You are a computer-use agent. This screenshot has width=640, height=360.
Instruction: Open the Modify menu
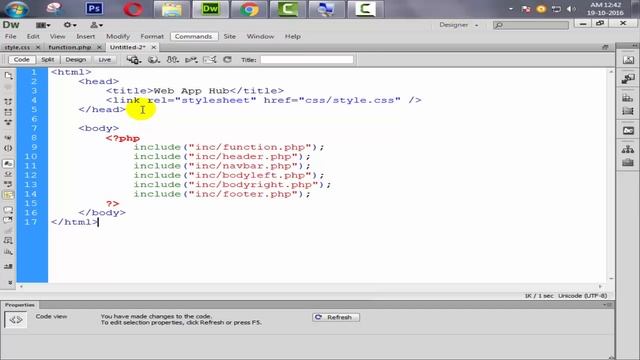[x=118, y=36]
